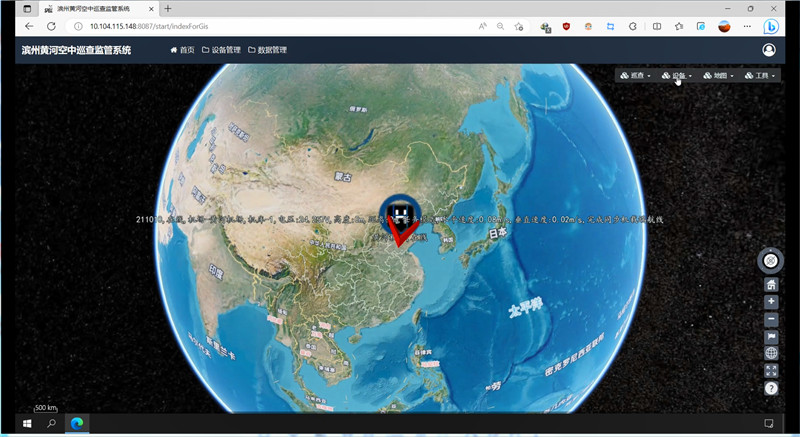This screenshot has width=800, height=437.
Task: Click the 印度 label on the map
Action: coord(216,272)
